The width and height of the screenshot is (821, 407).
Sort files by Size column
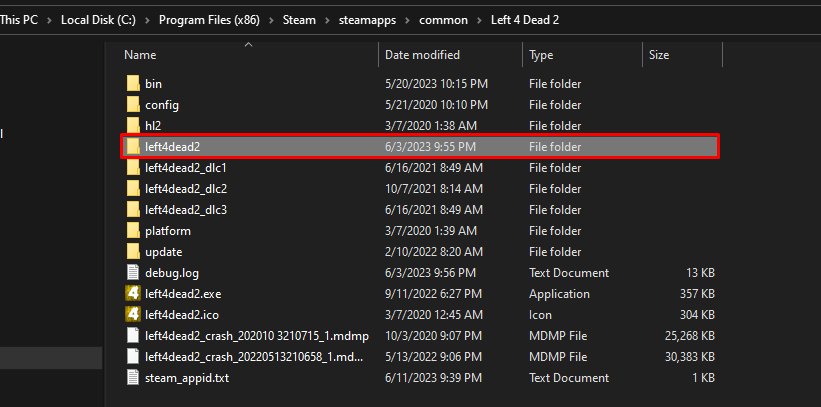659,55
